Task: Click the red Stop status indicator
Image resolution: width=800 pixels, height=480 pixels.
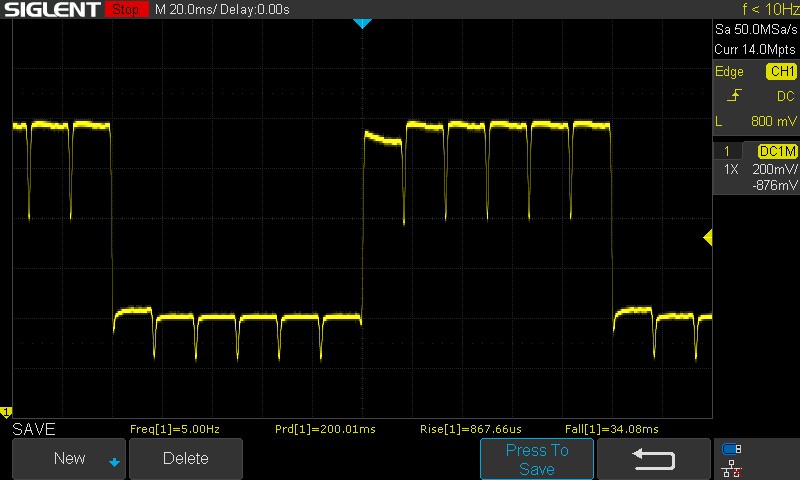Action: pyautogui.click(x=127, y=9)
